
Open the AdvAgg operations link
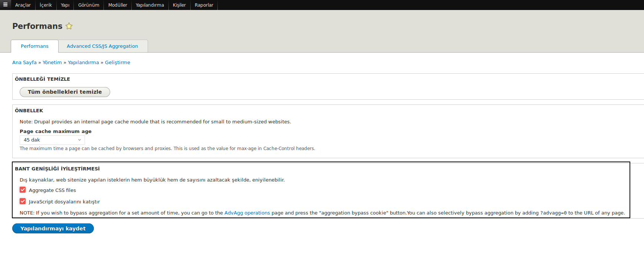(x=247, y=213)
